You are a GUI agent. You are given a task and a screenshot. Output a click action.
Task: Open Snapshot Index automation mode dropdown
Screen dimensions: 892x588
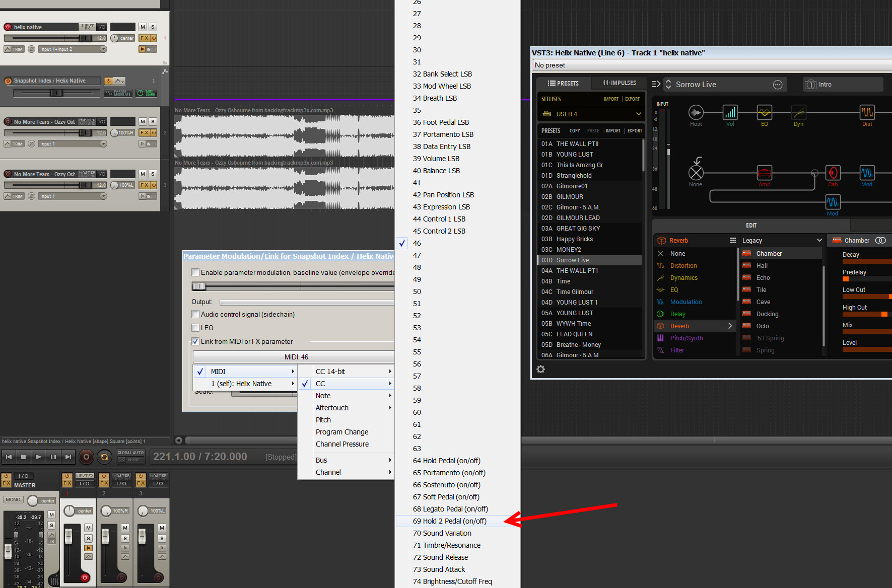pos(120,81)
